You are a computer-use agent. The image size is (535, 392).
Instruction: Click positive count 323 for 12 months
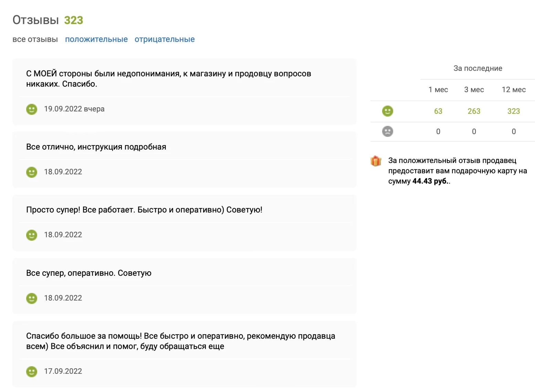click(x=513, y=111)
